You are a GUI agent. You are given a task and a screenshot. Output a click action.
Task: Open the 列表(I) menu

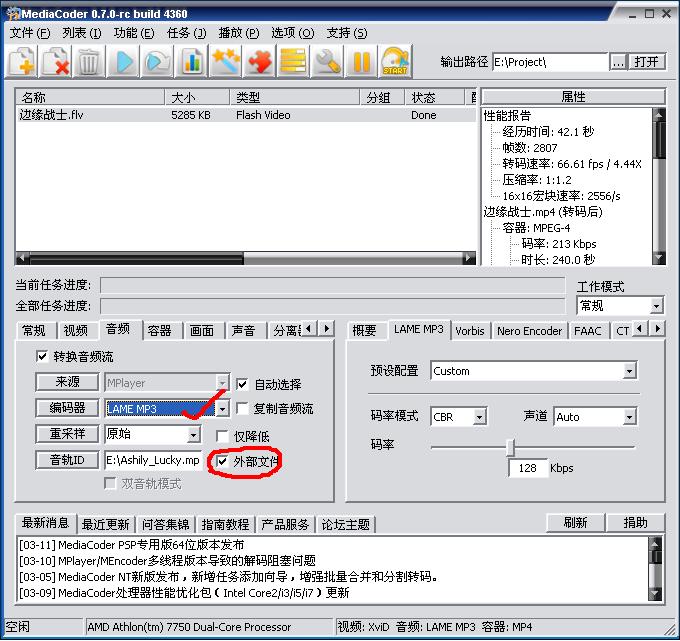(x=82, y=33)
